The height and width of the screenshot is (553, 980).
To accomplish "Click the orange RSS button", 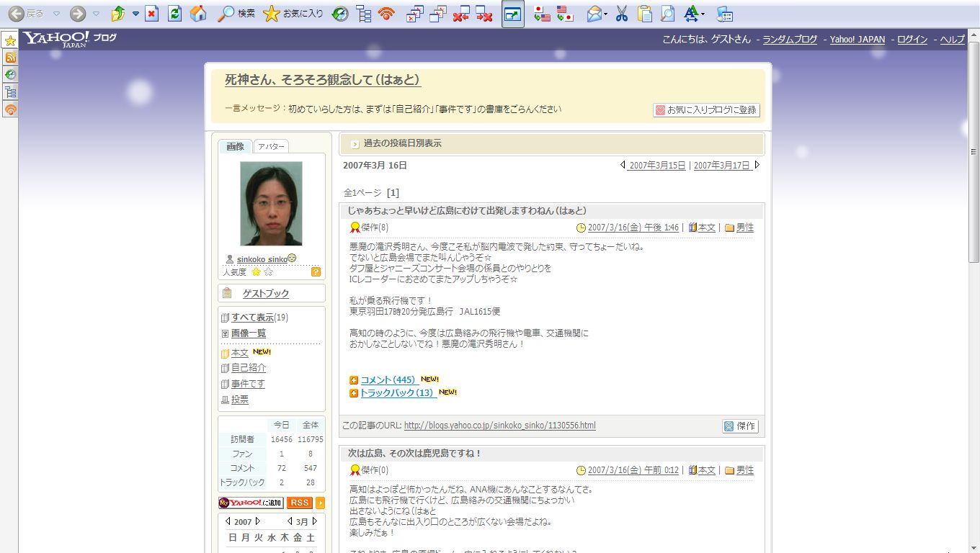I will coord(299,503).
